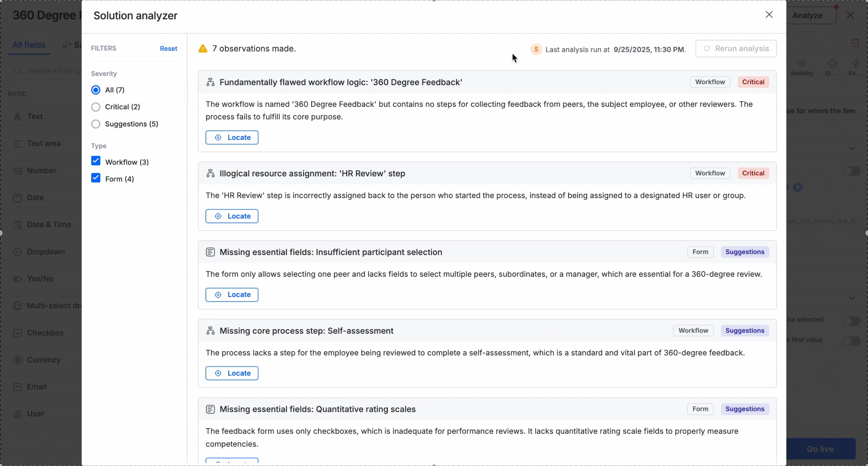
Task: Locate the Self-assessment missing step
Action: coord(232,373)
